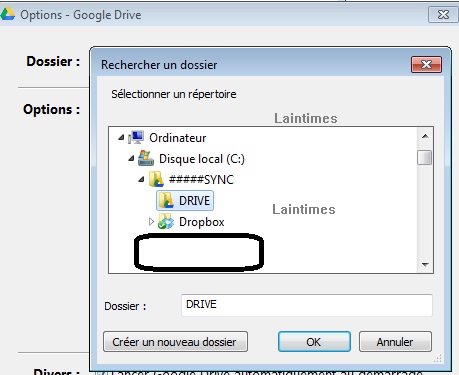The height and width of the screenshot is (375, 459).
Task: Click the #####SYNC folder icon
Action: pos(156,179)
